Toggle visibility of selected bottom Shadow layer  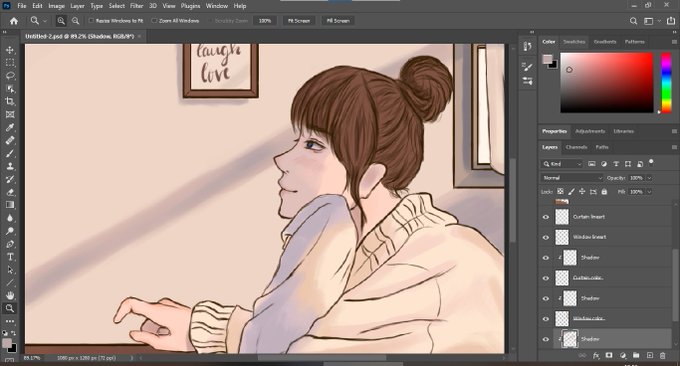[546, 339]
